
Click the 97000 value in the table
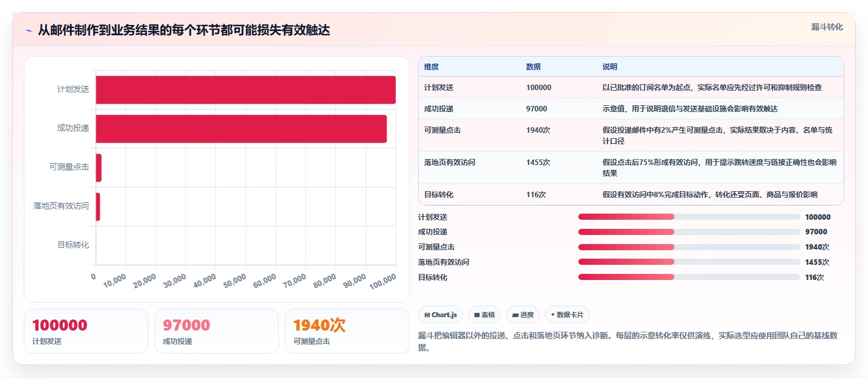(537, 108)
